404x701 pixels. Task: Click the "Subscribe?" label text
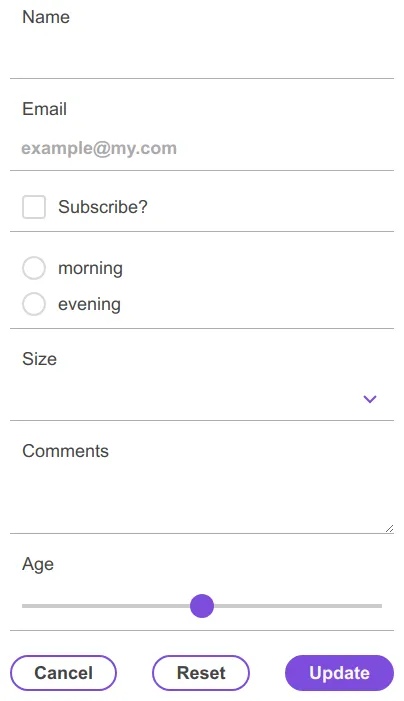pyautogui.click(x=103, y=207)
